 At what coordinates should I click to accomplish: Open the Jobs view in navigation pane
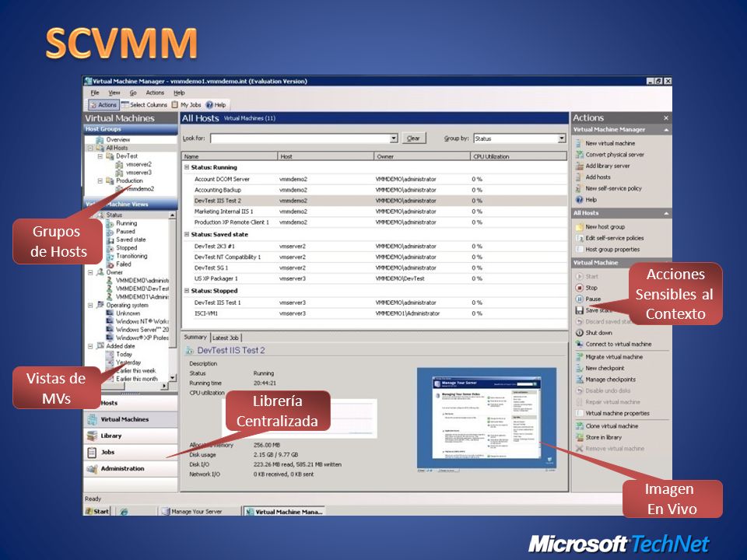131,452
